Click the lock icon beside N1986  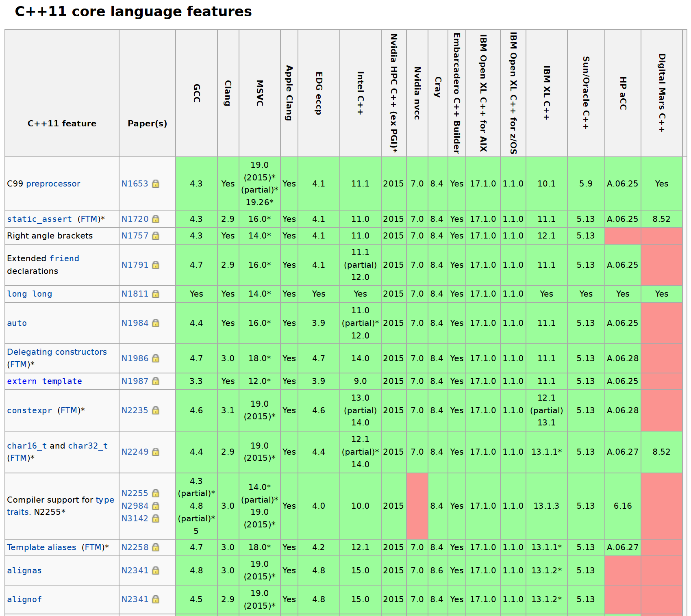(156, 358)
